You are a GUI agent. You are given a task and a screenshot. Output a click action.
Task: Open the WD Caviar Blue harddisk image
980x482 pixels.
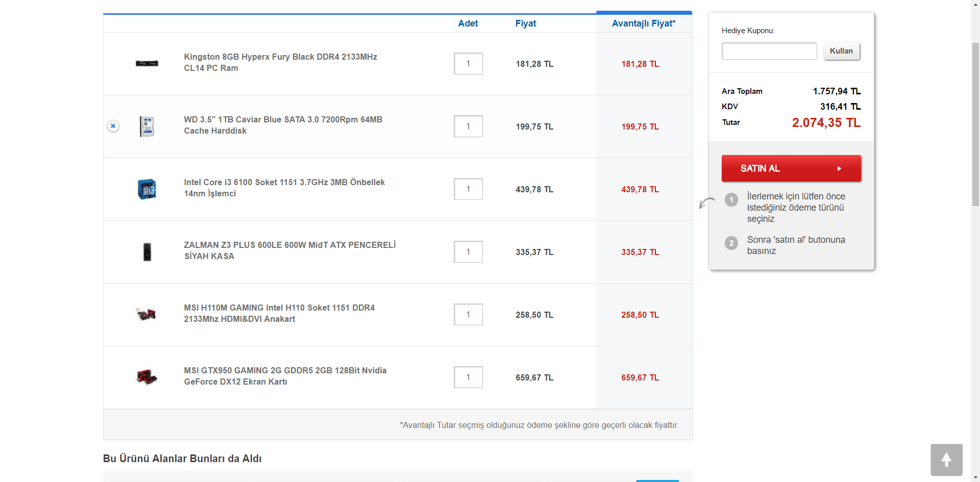tap(147, 126)
